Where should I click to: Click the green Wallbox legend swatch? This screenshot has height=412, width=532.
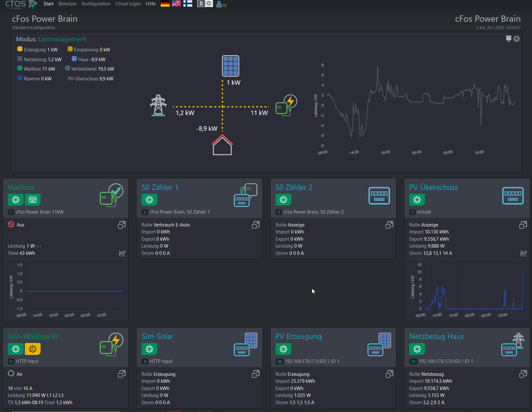pos(20,68)
